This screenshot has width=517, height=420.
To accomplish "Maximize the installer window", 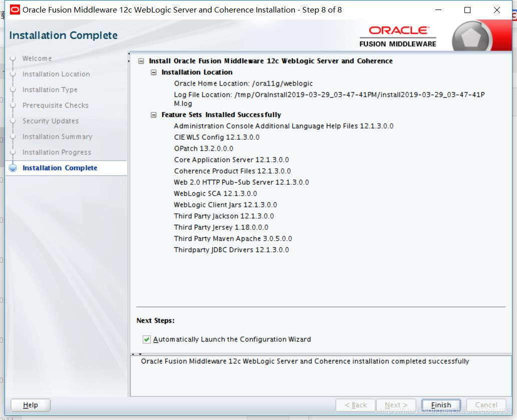I will coord(467,10).
